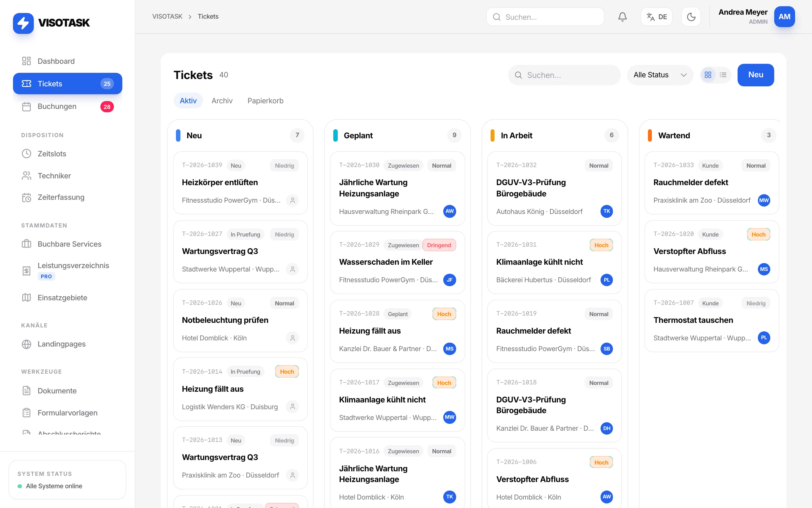Click PL avatar on Thermostat tauschen

pyautogui.click(x=764, y=338)
